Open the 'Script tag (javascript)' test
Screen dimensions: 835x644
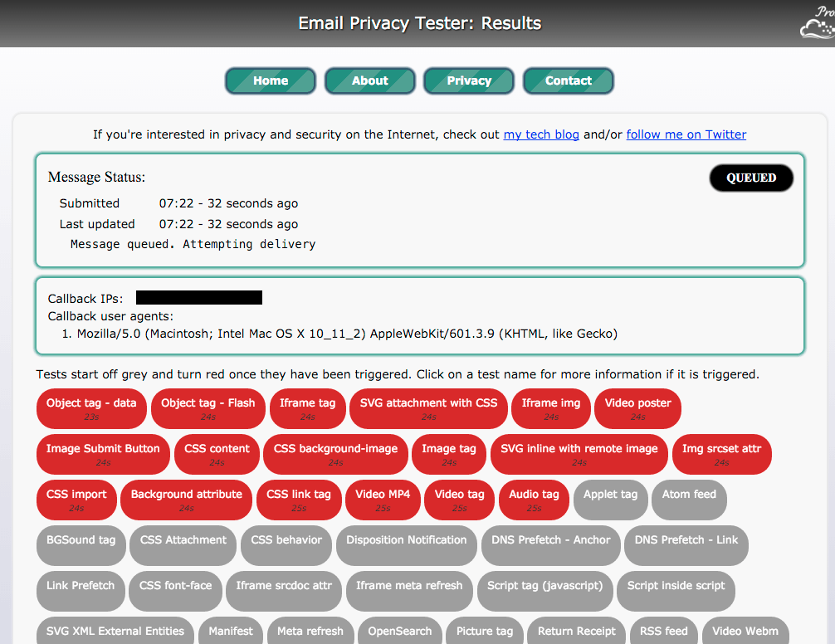coord(544,591)
